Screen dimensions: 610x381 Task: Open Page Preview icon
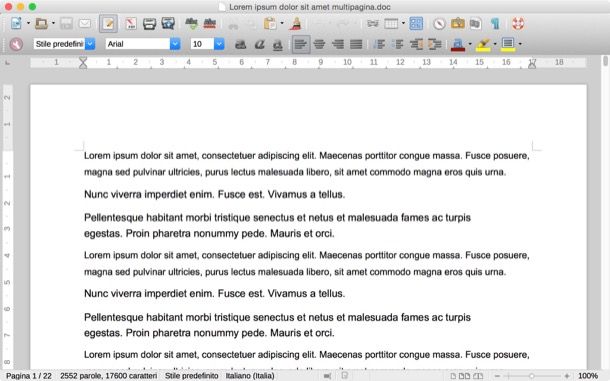[168, 24]
